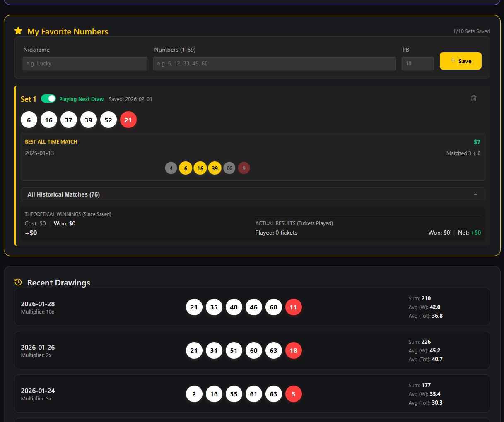This screenshot has height=422, width=504.
Task: Select ball 37 in Set 1
Action: coord(68,120)
